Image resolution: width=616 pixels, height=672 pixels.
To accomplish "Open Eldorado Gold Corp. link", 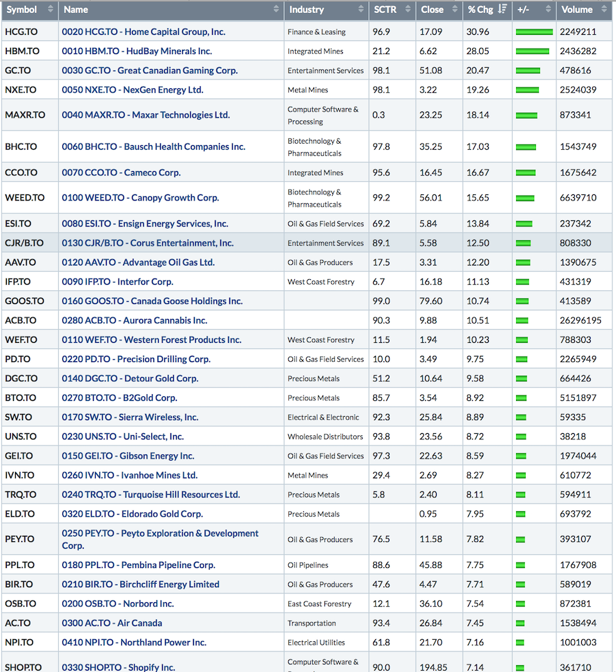I will pyautogui.click(x=132, y=514).
